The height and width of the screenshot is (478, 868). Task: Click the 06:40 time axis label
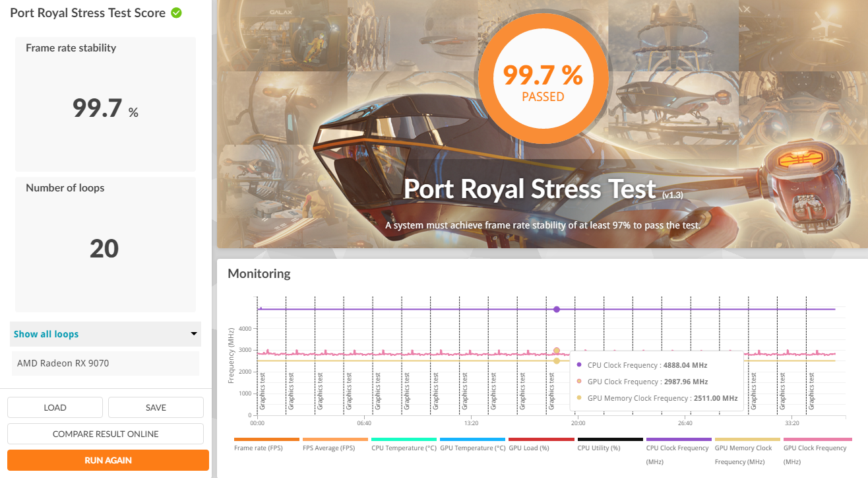(364, 423)
